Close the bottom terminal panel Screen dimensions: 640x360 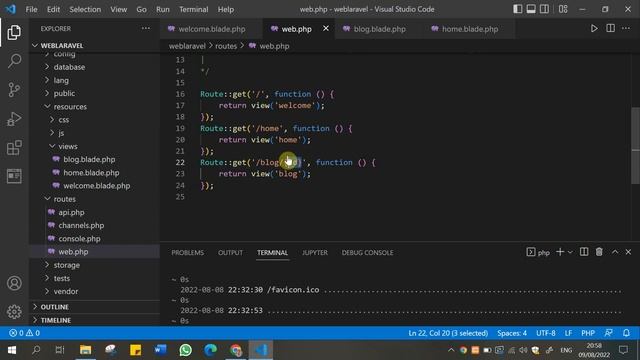point(628,252)
